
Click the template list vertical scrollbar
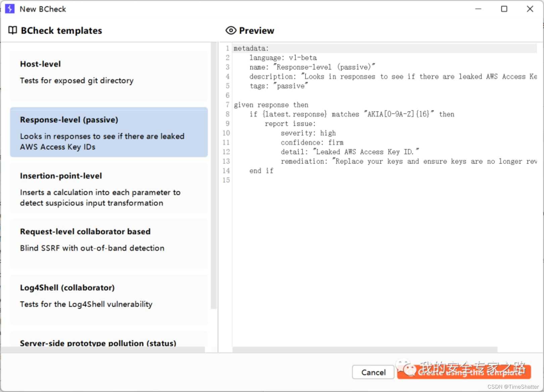pos(214,176)
